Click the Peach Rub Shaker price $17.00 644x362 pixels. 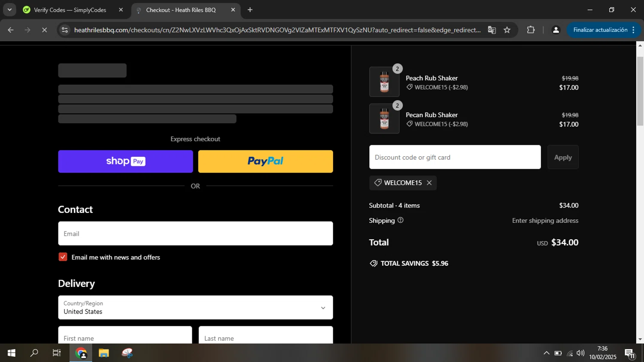[x=568, y=88]
